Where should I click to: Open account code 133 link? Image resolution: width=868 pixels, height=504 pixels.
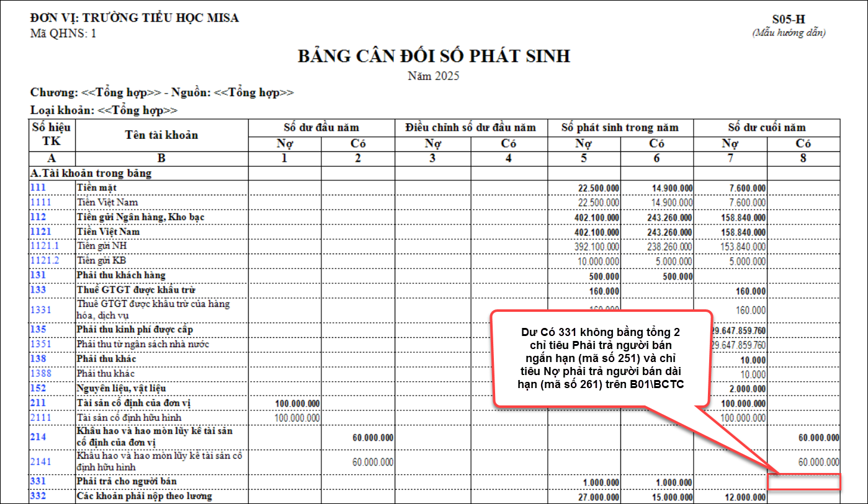tap(37, 290)
